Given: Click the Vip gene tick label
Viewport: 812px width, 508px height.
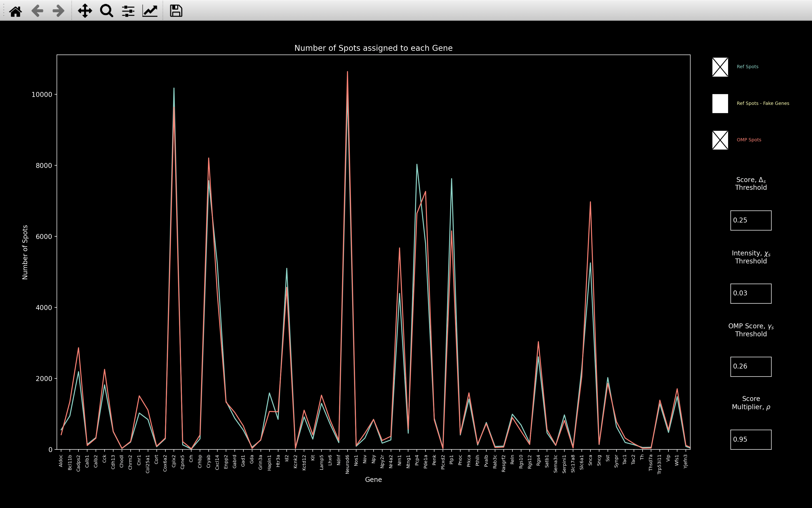Looking at the screenshot, I should (x=668, y=458).
